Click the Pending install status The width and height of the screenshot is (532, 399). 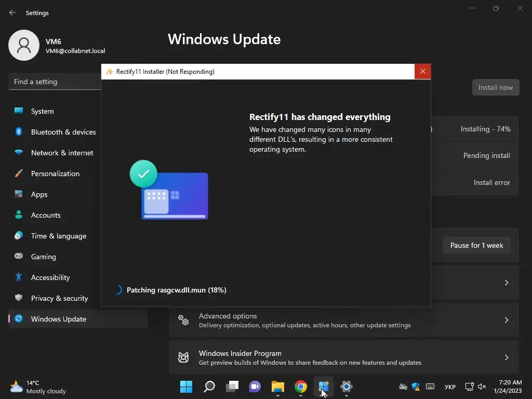coord(486,155)
